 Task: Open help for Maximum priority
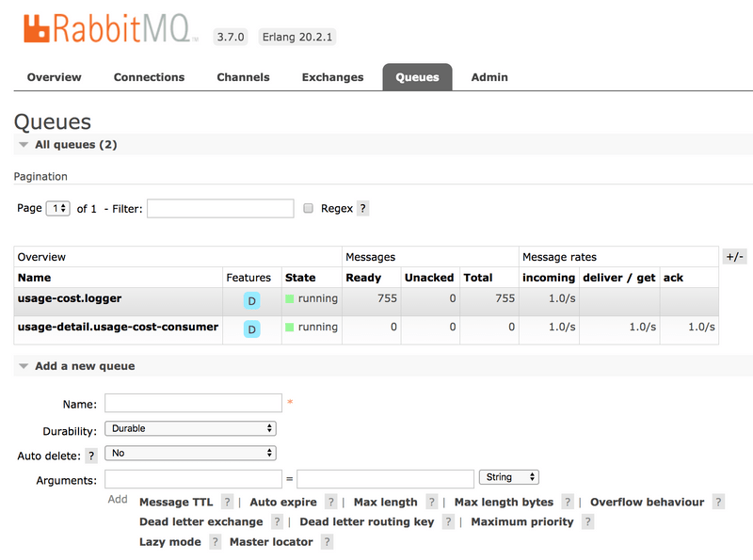point(587,521)
